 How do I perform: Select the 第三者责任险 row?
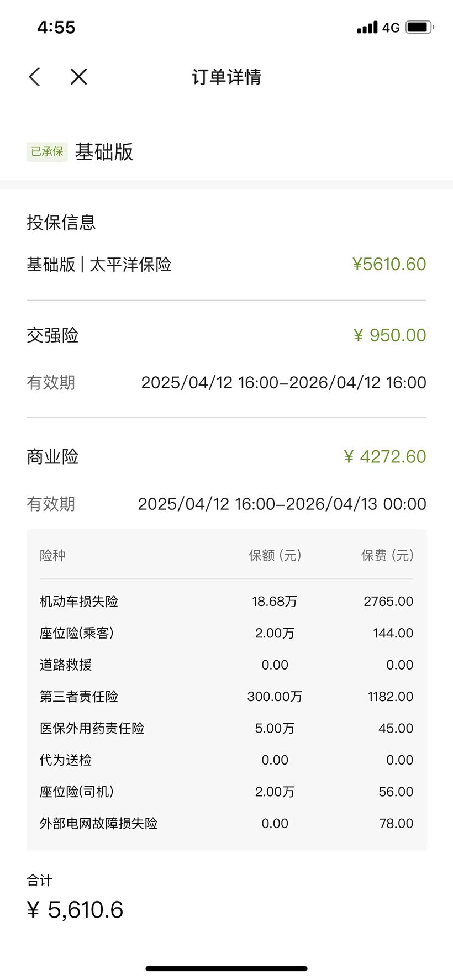coord(226,697)
